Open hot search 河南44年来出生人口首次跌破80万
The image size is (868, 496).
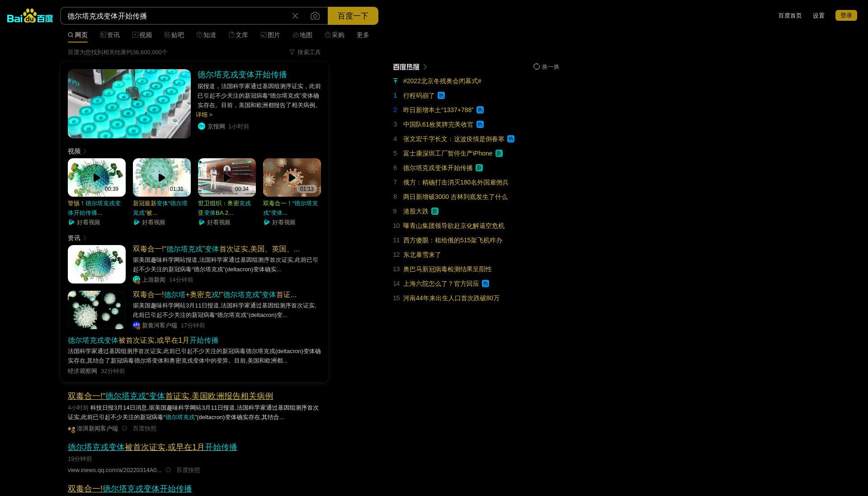click(451, 298)
